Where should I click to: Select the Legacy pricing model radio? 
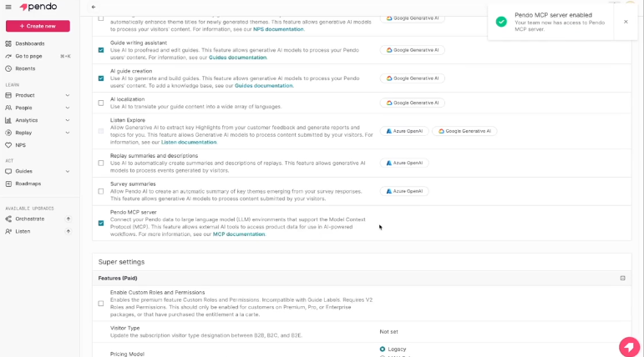pyautogui.click(x=383, y=349)
